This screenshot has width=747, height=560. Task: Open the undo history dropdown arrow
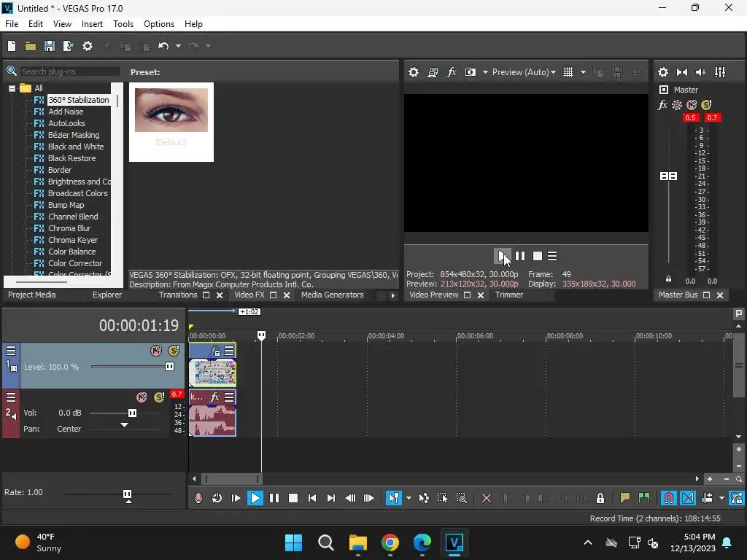pos(178,46)
